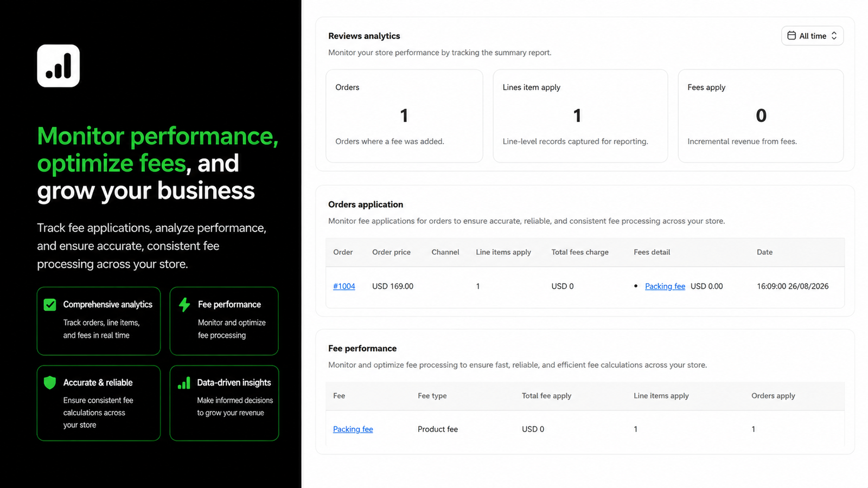Click the Total fees charge column header
The width and height of the screenshot is (868, 488).
point(580,252)
